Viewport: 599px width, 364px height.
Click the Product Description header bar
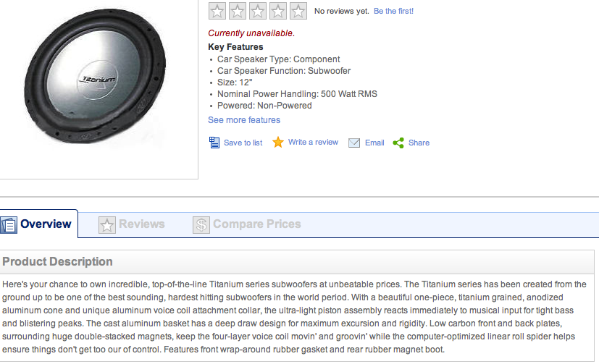pyautogui.click(x=297, y=262)
